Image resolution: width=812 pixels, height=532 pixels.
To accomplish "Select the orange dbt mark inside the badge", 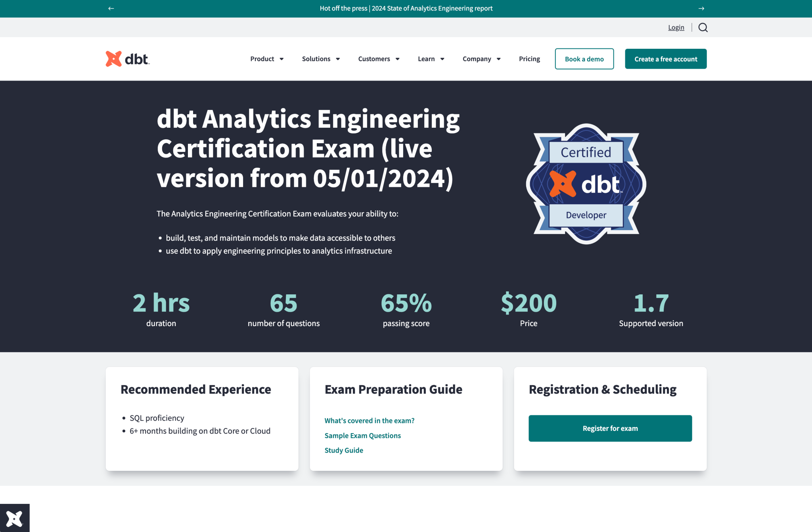I will click(563, 184).
